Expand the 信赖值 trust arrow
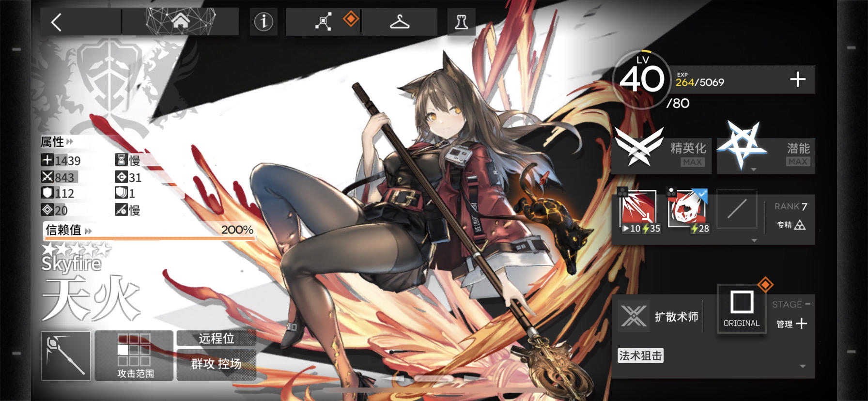The image size is (868, 401). click(x=88, y=231)
